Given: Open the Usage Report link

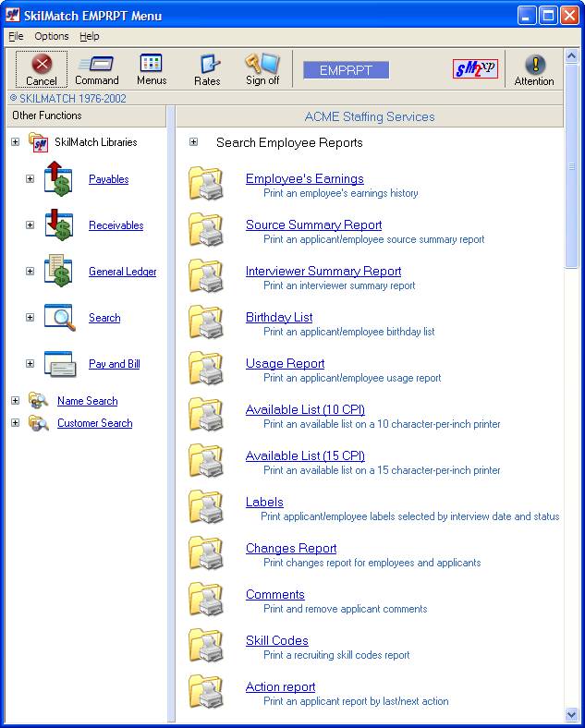Looking at the screenshot, I should click(x=285, y=363).
